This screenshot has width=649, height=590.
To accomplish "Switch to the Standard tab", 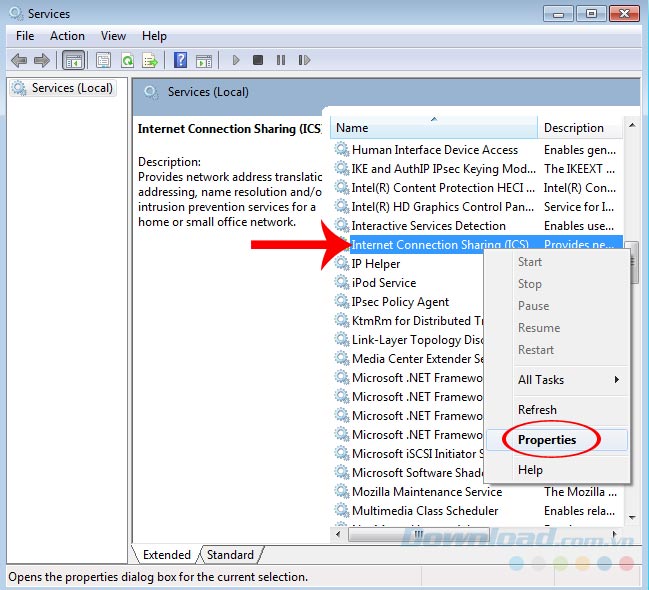I will [230, 555].
